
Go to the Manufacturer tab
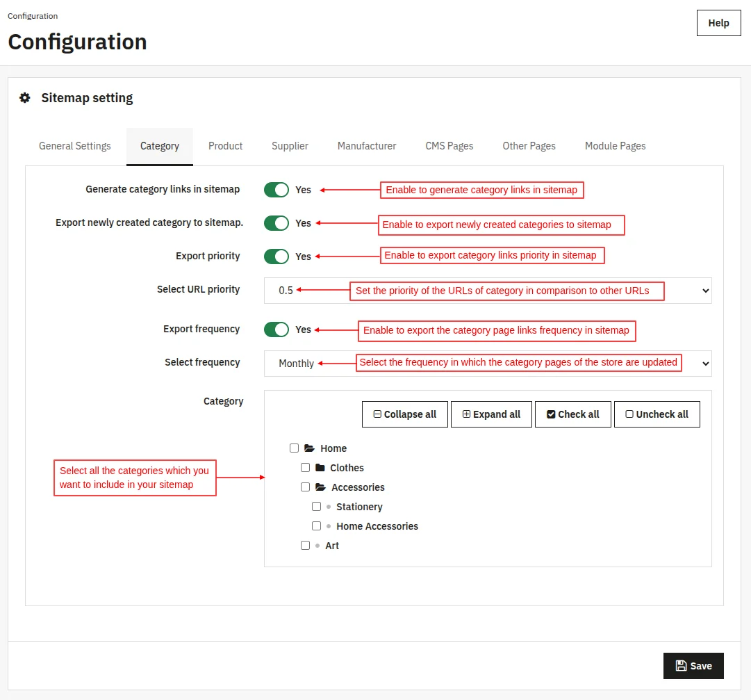[x=367, y=146]
